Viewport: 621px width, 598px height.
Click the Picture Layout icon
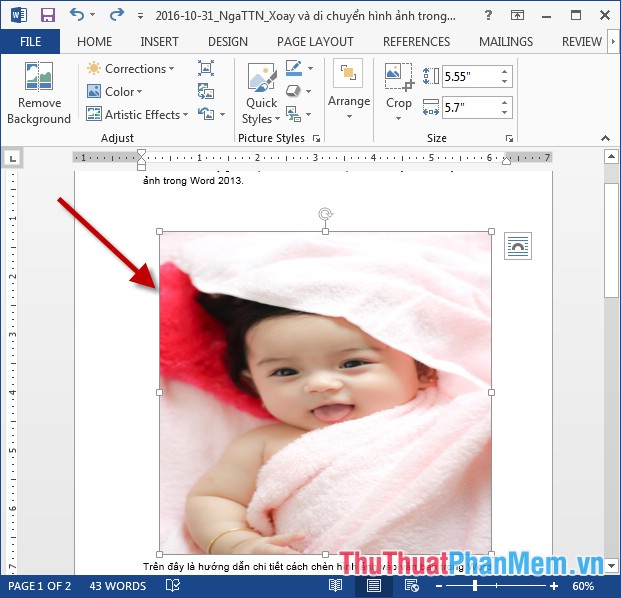[293, 114]
